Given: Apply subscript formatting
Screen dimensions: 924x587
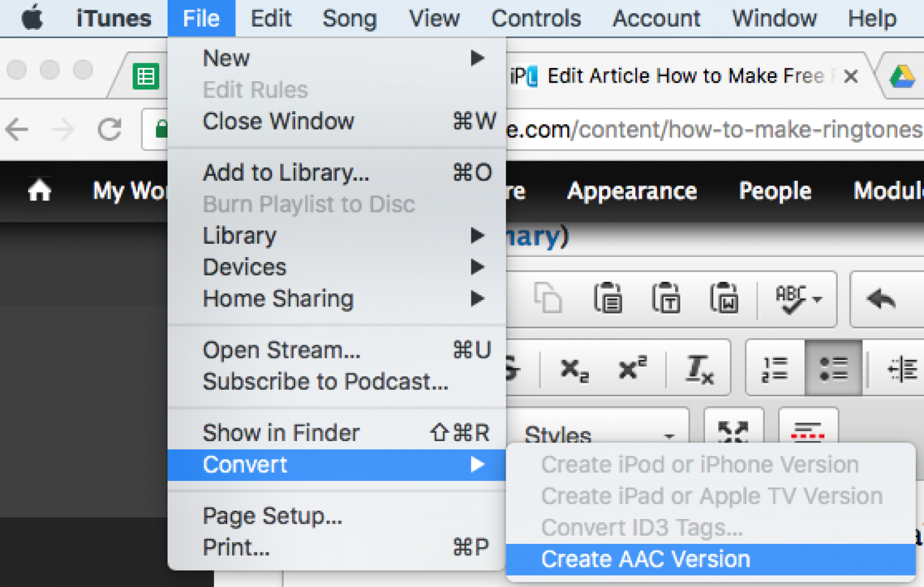Looking at the screenshot, I should (574, 369).
